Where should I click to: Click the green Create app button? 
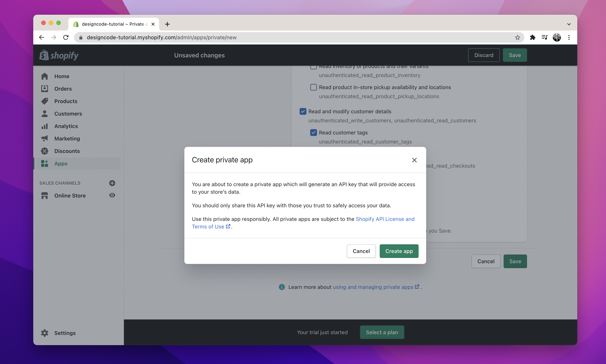pos(399,251)
